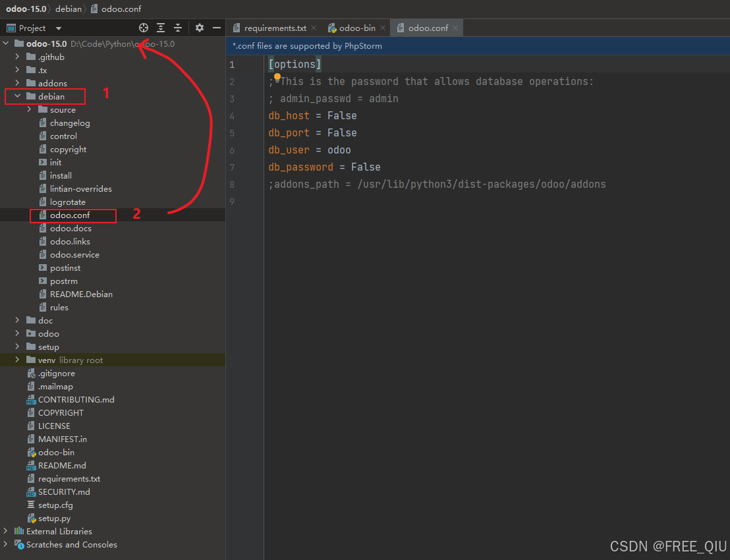Select README.md file
Screen dimensions: 730x560
click(62, 466)
